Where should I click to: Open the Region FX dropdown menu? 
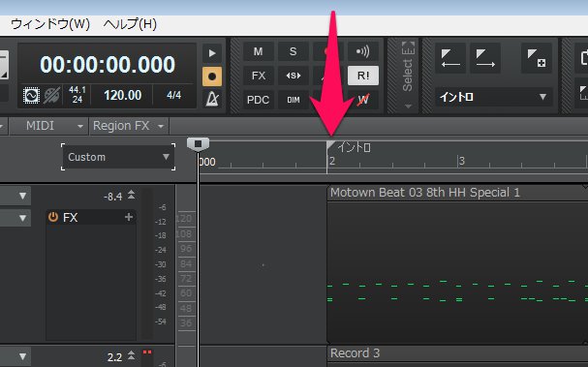[x=129, y=126]
